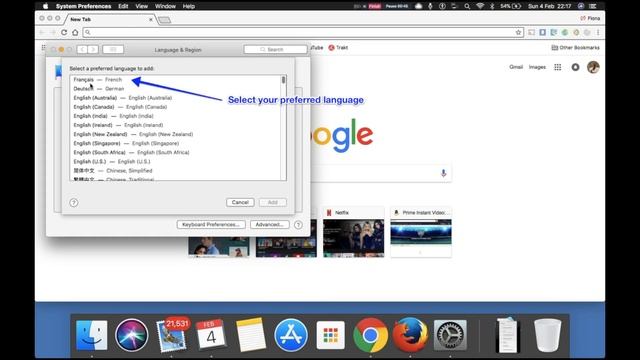
Task: Select English (Australia)
Action: click(x=176, y=98)
